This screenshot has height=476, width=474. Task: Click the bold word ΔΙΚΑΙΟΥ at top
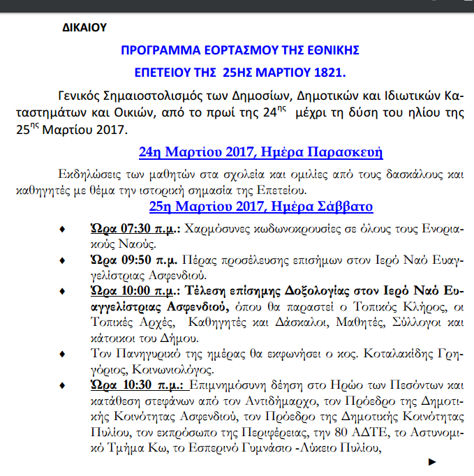tap(84, 28)
